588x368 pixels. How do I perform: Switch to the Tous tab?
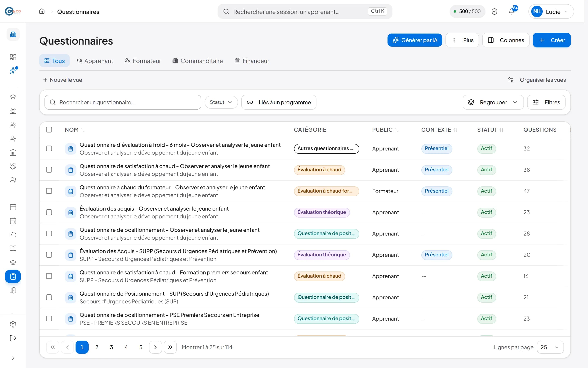(x=55, y=61)
